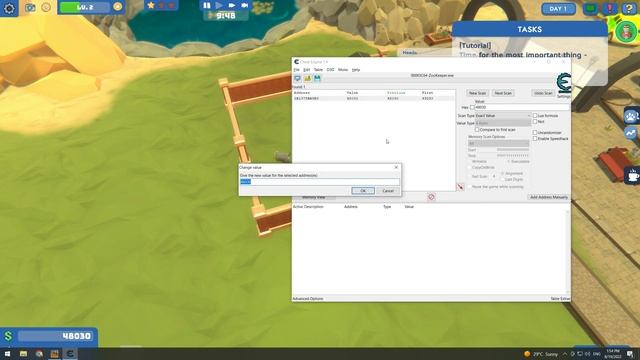
Task: Open Chrome from the taskbar
Action: click(x=39, y=353)
